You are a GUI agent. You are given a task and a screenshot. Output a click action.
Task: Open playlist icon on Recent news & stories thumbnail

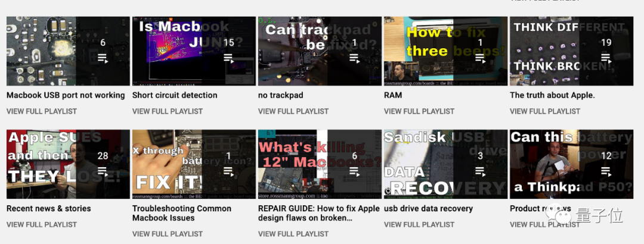[x=103, y=171]
